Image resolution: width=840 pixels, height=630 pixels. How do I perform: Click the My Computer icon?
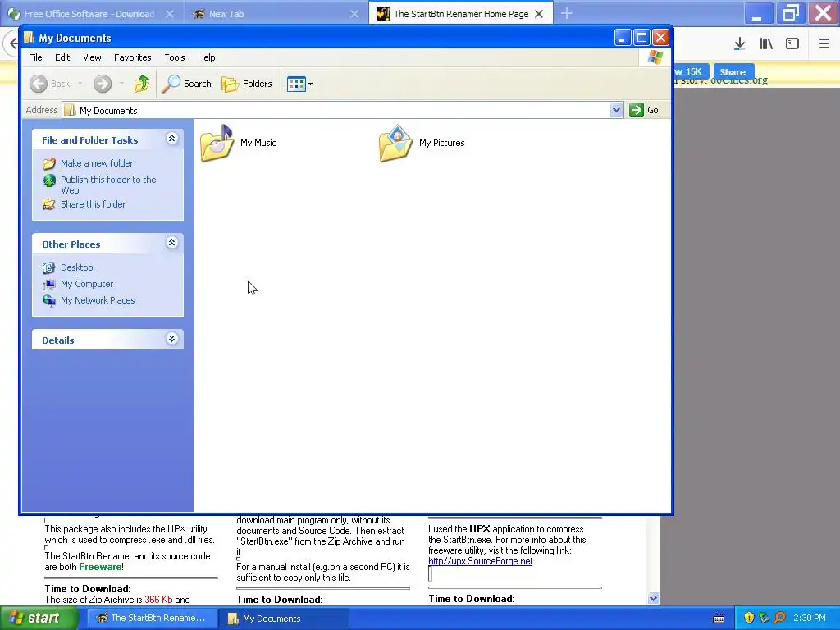[48, 284]
